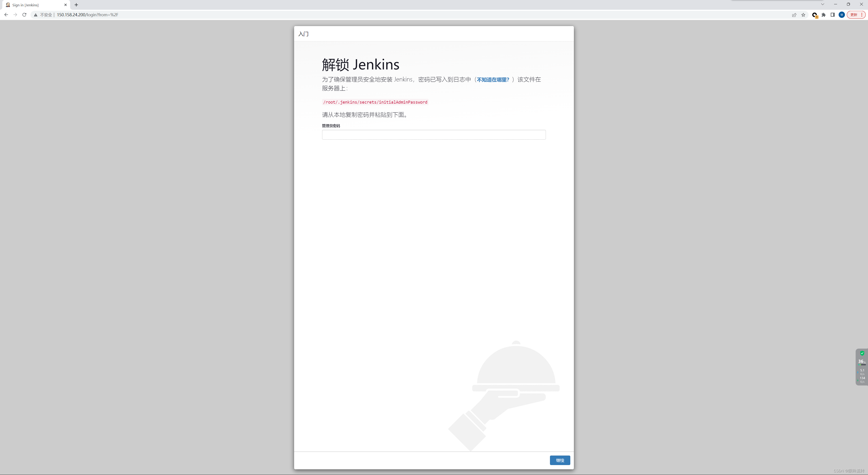Bookmark this page with the star icon

pyautogui.click(x=803, y=15)
